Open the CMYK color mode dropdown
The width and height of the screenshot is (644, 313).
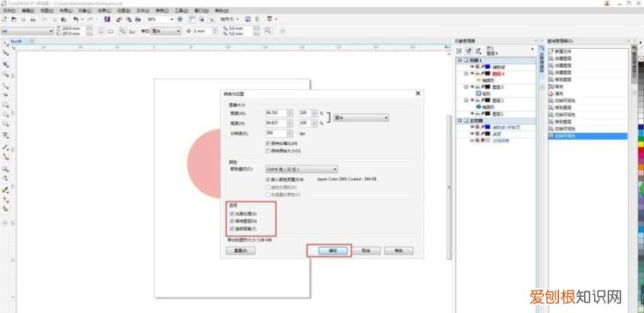tap(301, 169)
